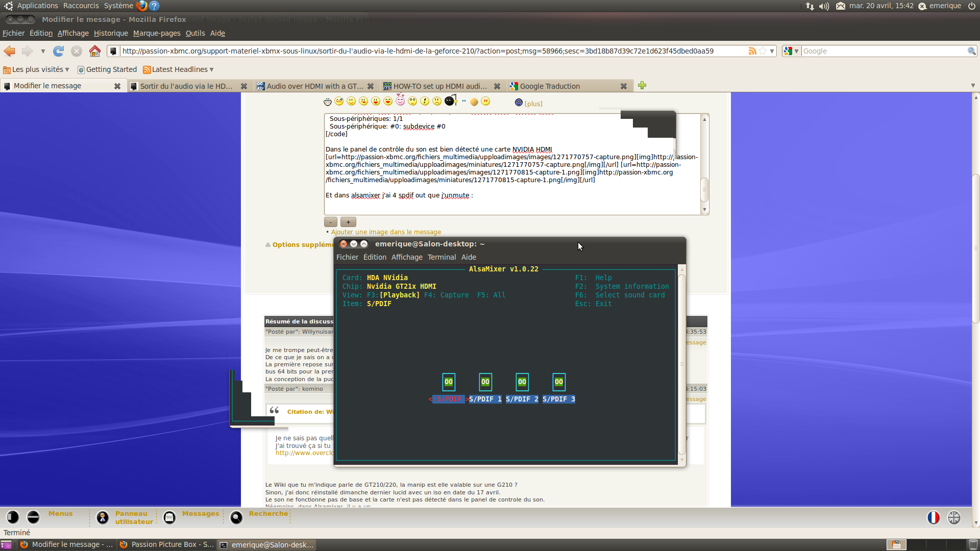Screen dimensions: 980x551
Task: Click the Firefox back arrow button
Action: pos(9,51)
